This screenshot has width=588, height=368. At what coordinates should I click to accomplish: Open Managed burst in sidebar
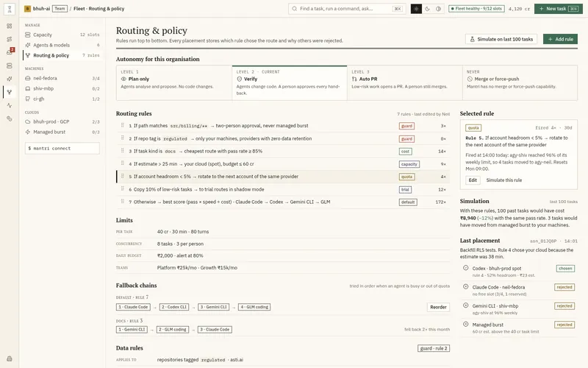tap(62, 132)
